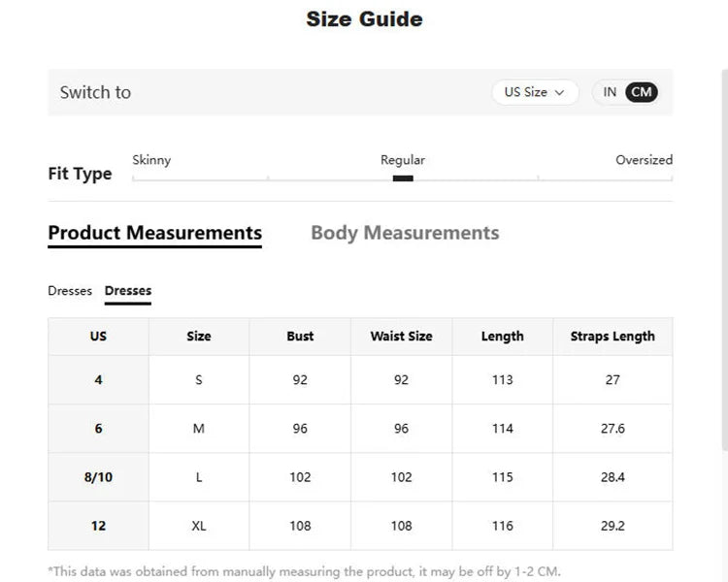Click the Straps Length column header
Image resolution: width=728 pixels, height=582 pixels.
[x=612, y=337]
